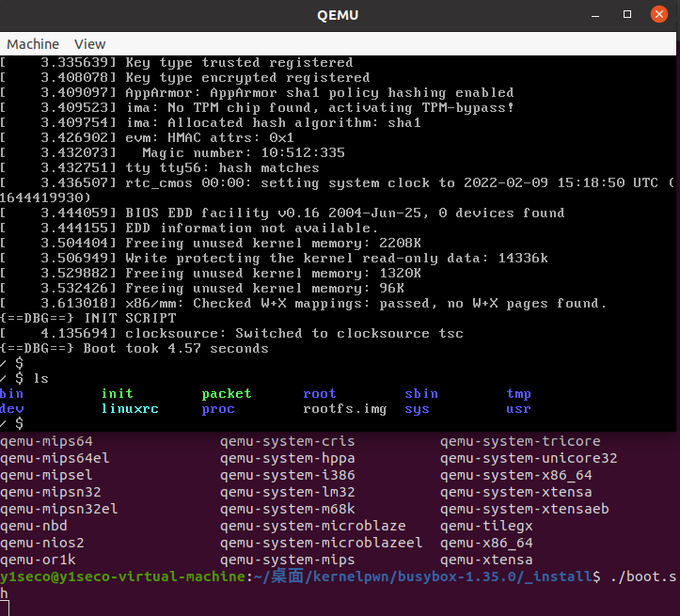The image size is (680, 616).
Task: Click 'qemu-system-unicore32' in background terminal
Action: (529, 458)
